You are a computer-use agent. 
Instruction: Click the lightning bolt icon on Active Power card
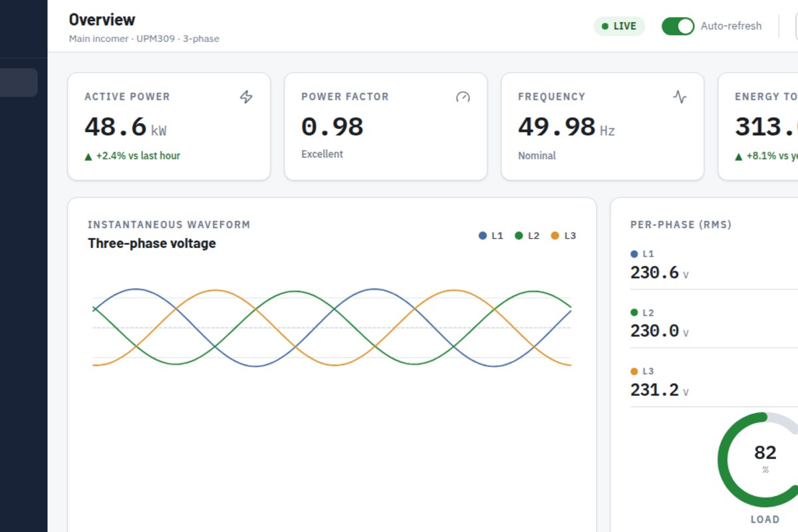tap(246, 97)
